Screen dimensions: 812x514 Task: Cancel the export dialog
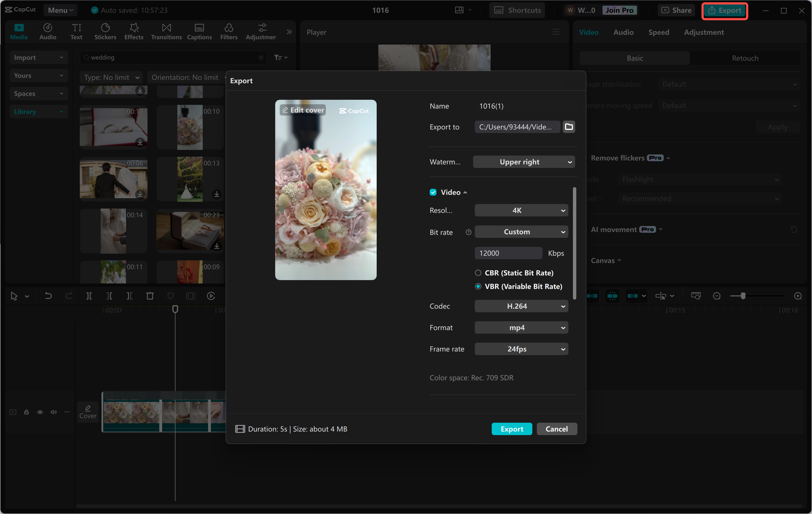pyautogui.click(x=556, y=429)
